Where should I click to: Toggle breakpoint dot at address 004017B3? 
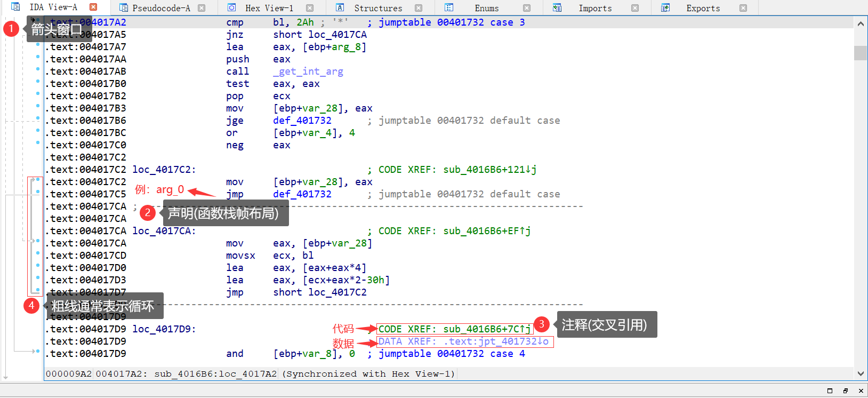point(38,106)
